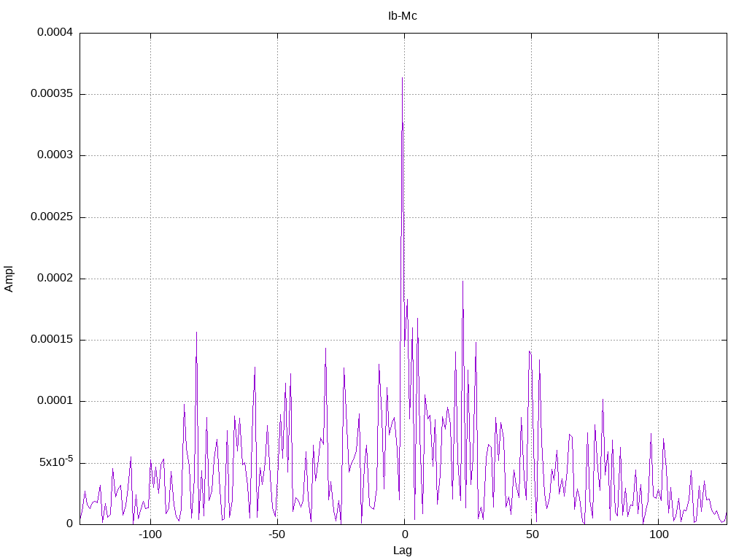Click the y-axis tick label 0.0001
Screen dimensions: 747x560
(55, 401)
